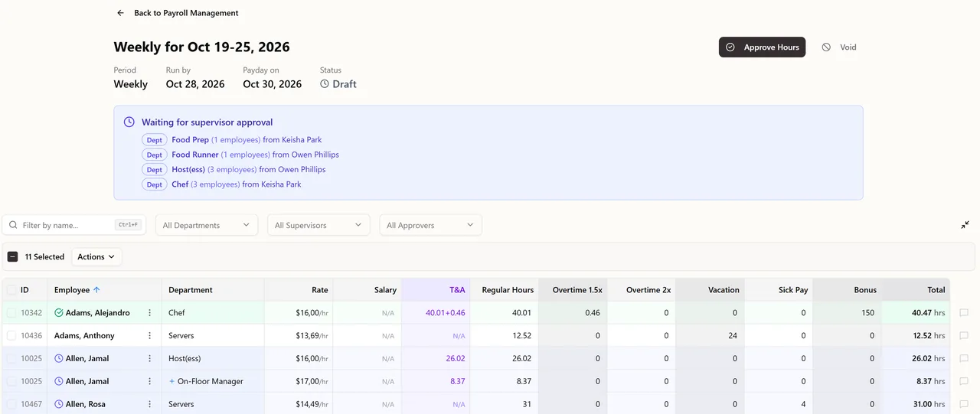Image resolution: width=980 pixels, height=414 pixels.
Task: Open the three-dot menu for Adams, Alejandro
Action: (150, 313)
